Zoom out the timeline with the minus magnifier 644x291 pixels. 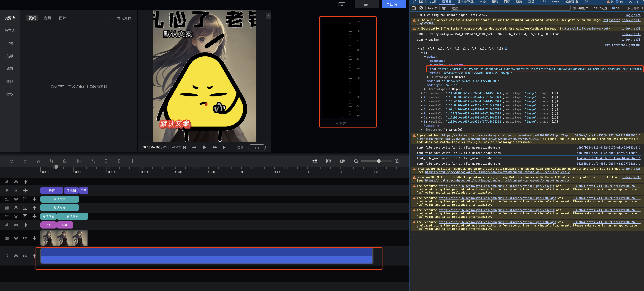(356, 161)
